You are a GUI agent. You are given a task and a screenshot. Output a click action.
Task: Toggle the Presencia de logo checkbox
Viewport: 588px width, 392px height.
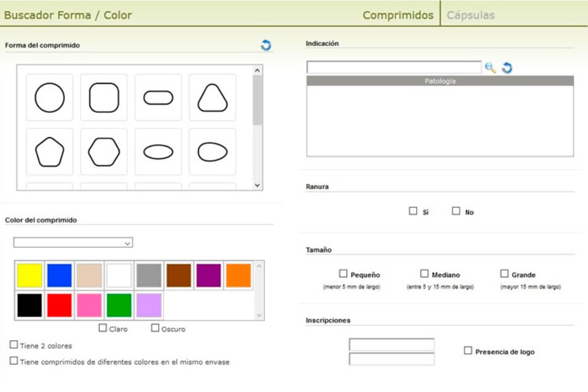coord(468,351)
